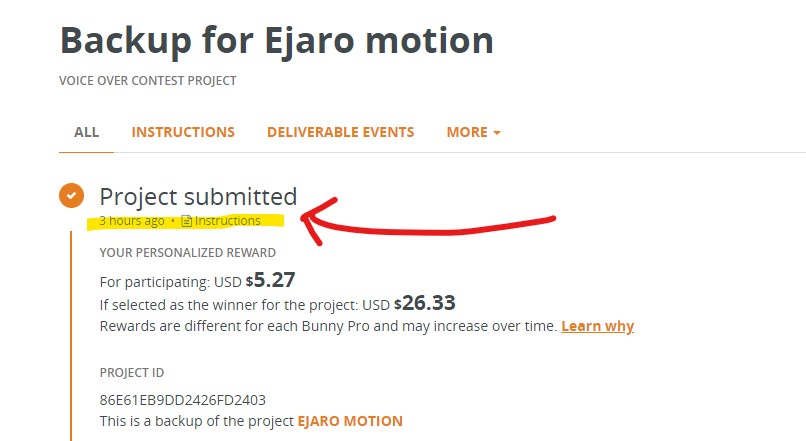Click the orange checkmark status icon
The height and width of the screenshot is (441, 806).
point(71,195)
